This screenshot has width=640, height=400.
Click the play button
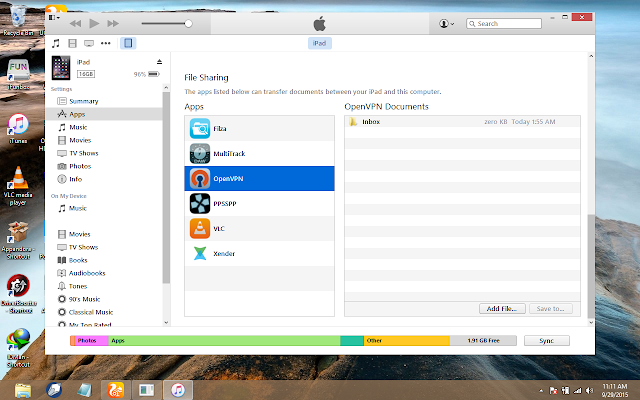[x=94, y=24]
